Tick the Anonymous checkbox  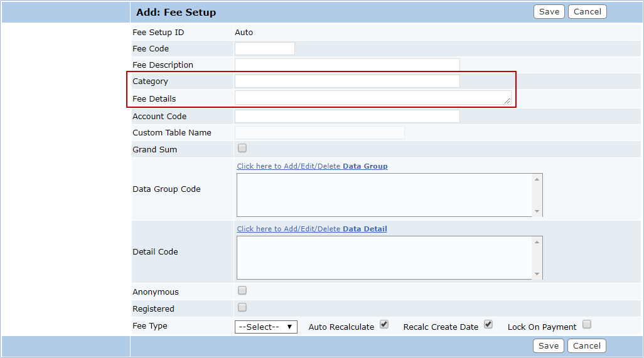242,291
